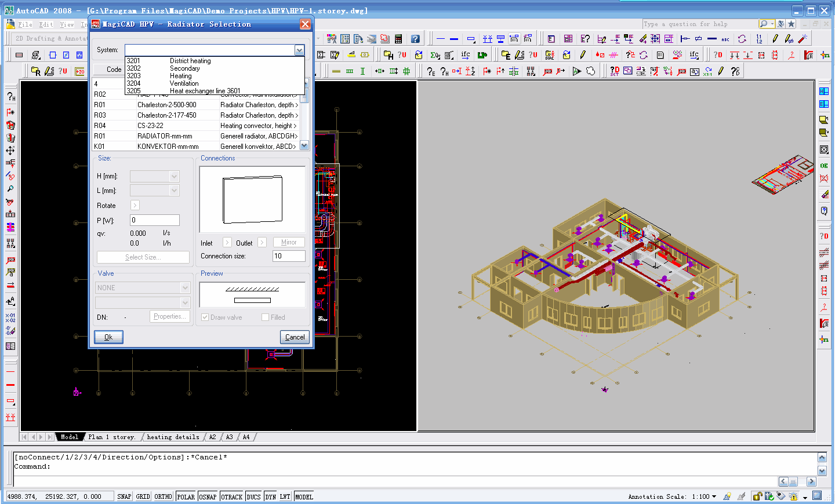
Task: Click the blue help question mark icon
Action: [415, 39]
